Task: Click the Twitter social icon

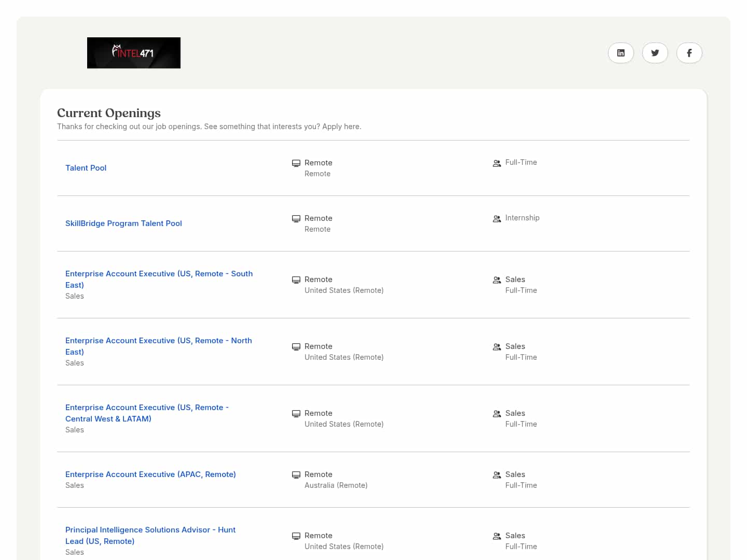Action: point(655,52)
